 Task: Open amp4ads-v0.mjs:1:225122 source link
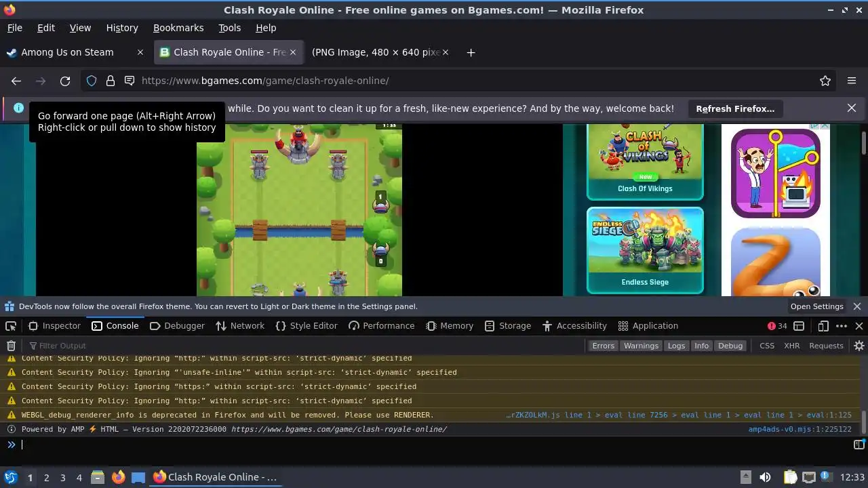coord(800,429)
